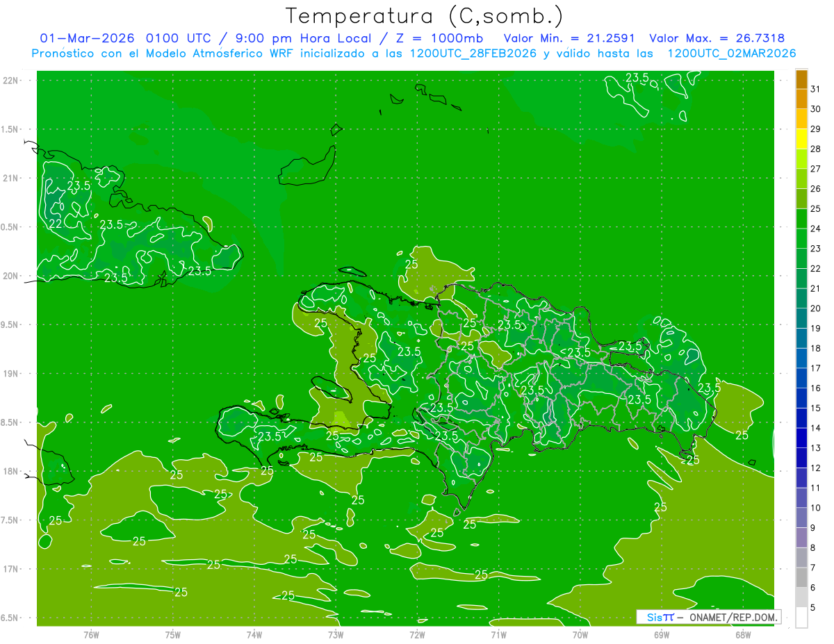The width and height of the screenshot is (834, 644).
Task: Click the gray legend swatch between 6 and 7
Action: [x=801, y=578]
